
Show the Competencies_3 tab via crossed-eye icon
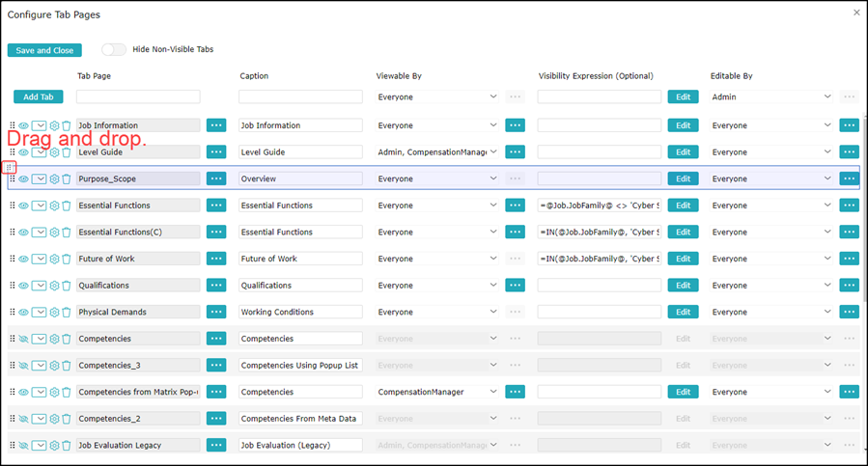24,366
